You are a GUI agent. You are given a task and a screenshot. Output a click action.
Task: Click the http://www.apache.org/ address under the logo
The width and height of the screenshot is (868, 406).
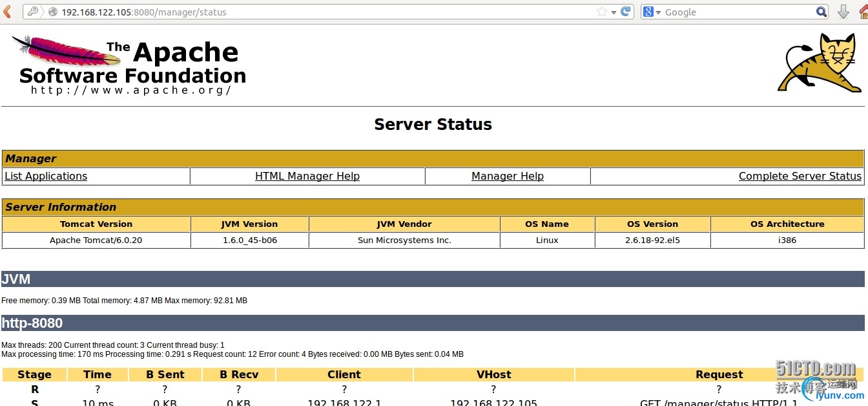click(131, 90)
